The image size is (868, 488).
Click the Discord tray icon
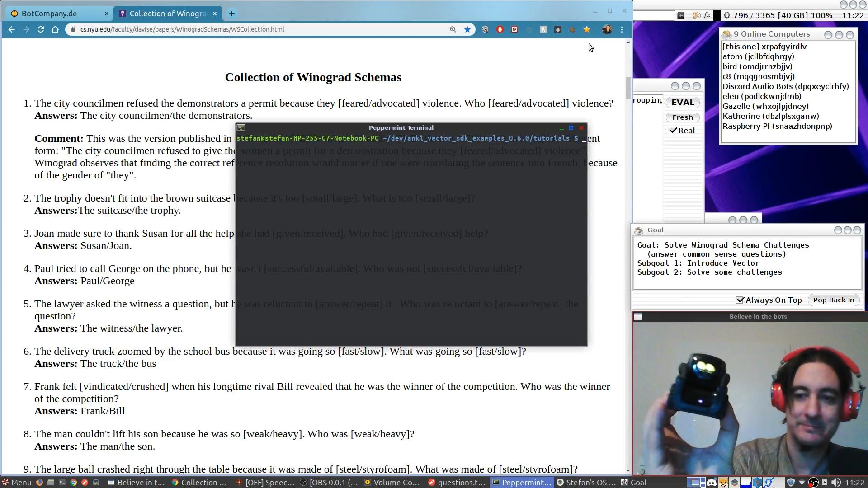point(711,483)
